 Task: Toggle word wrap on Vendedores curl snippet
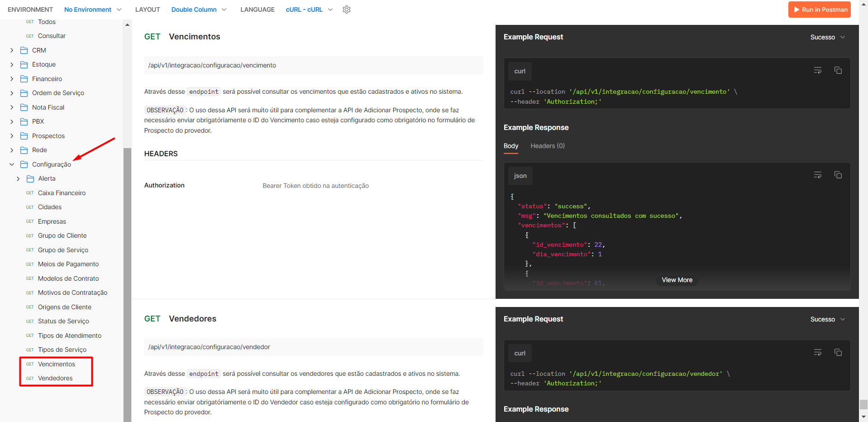pos(818,352)
